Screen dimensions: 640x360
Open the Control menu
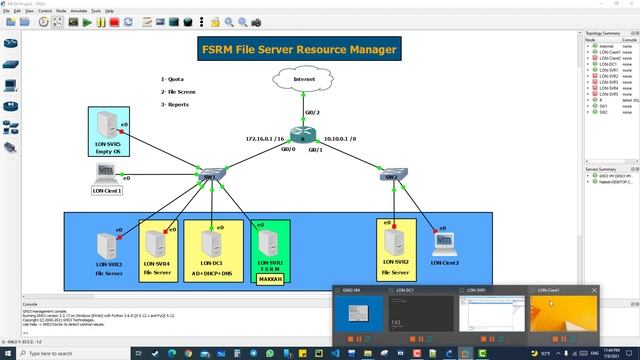(x=45, y=11)
